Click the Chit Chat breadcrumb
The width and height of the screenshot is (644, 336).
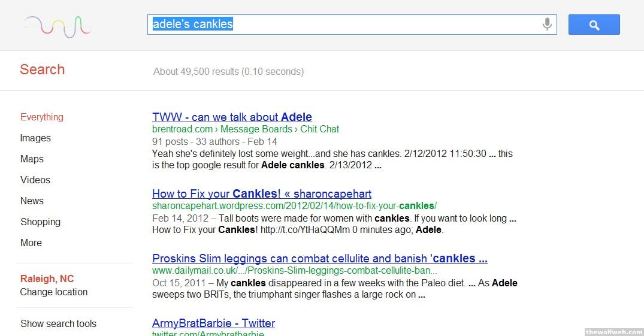(x=320, y=129)
